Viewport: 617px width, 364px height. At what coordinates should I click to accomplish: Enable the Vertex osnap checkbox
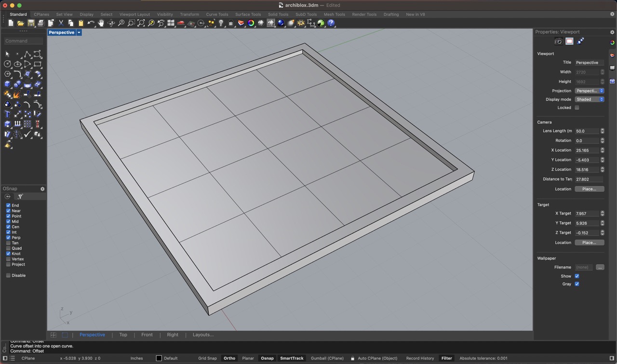point(8,259)
